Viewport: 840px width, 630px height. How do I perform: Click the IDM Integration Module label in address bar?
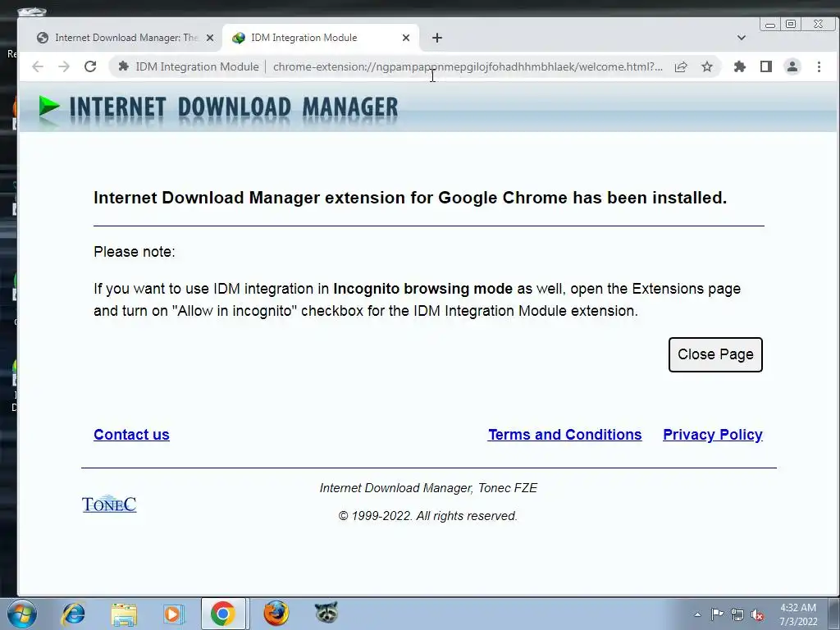point(197,66)
